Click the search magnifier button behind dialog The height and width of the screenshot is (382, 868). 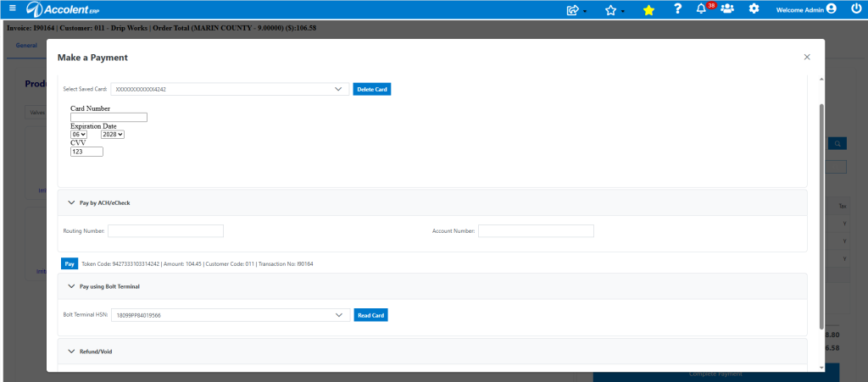tap(837, 144)
